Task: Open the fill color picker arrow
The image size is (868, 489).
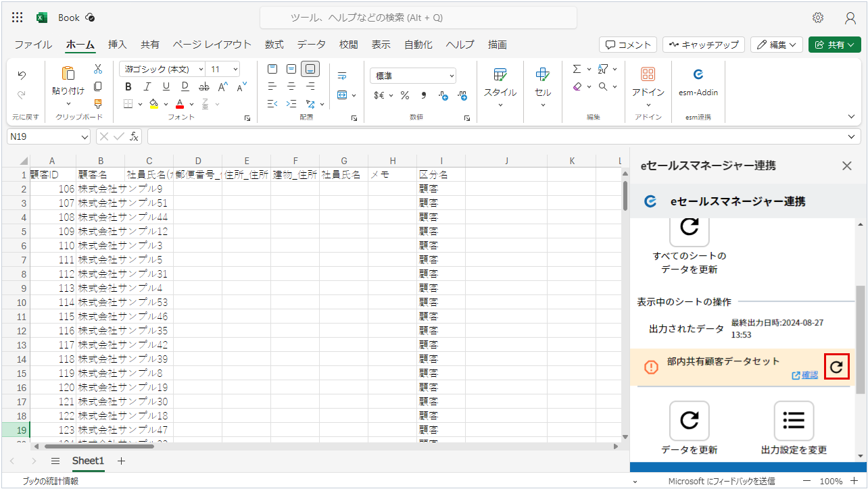Action: click(x=166, y=104)
